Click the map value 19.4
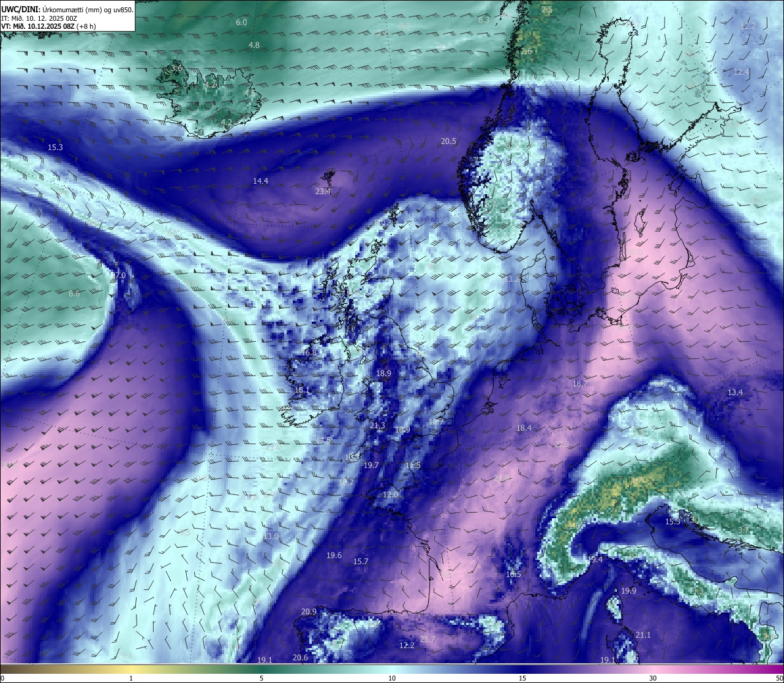Screen dimensions: 784x683 tap(595, 560)
